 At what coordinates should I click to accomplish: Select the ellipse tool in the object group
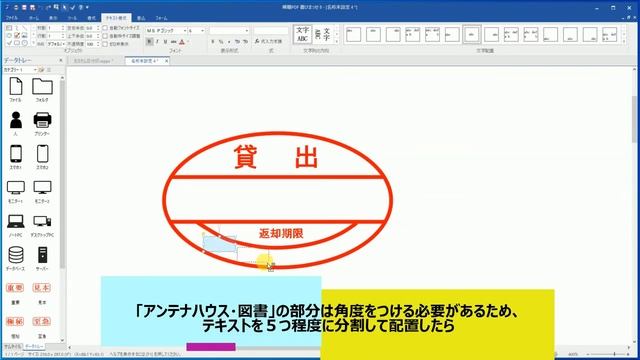[x=9, y=36]
